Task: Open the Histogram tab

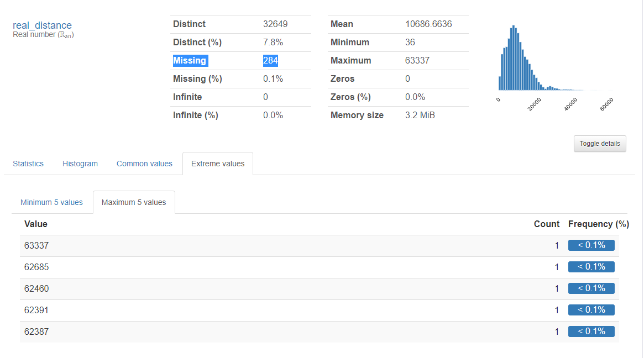Action: pos(80,164)
